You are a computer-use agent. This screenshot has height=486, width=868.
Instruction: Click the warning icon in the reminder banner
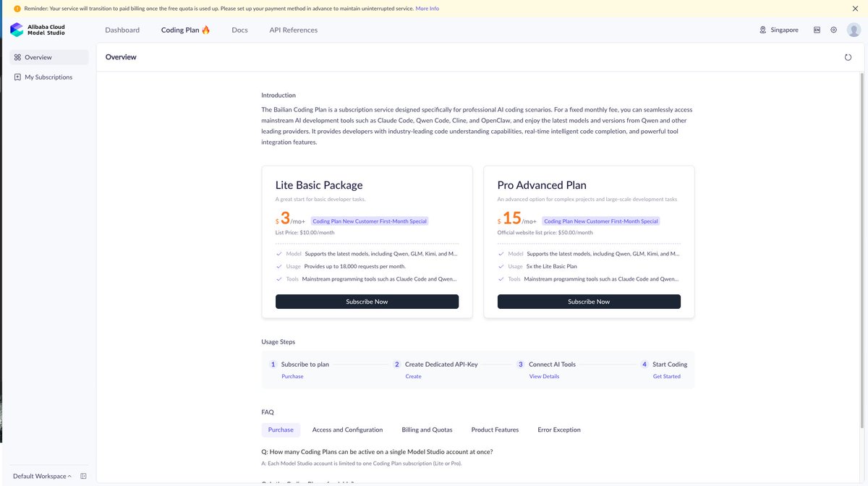coord(17,9)
